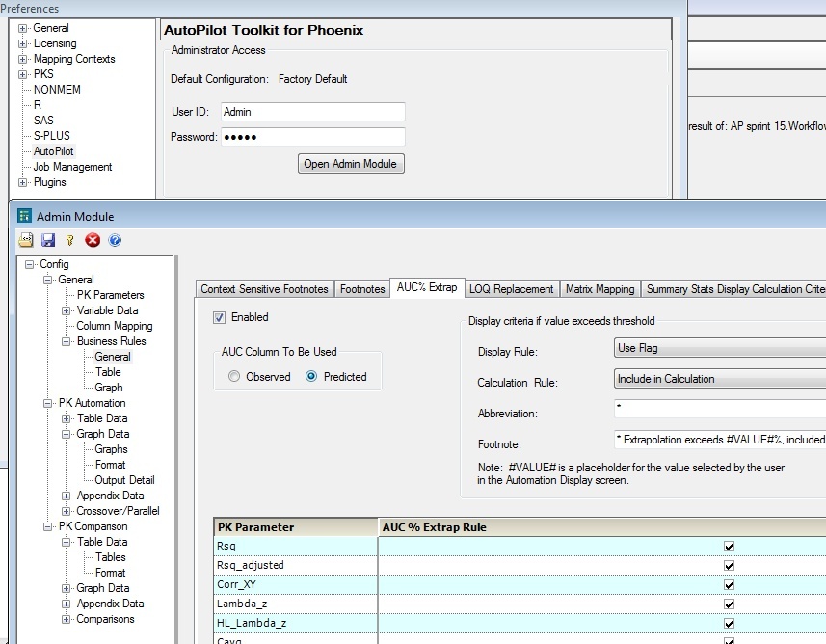Open the Calculation Rule dropdown
This screenshot has width=826, height=644.
click(x=720, y=379)
